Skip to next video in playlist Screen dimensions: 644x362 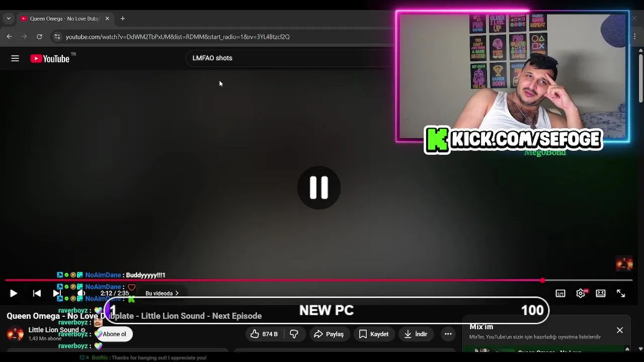pos(57,294)
